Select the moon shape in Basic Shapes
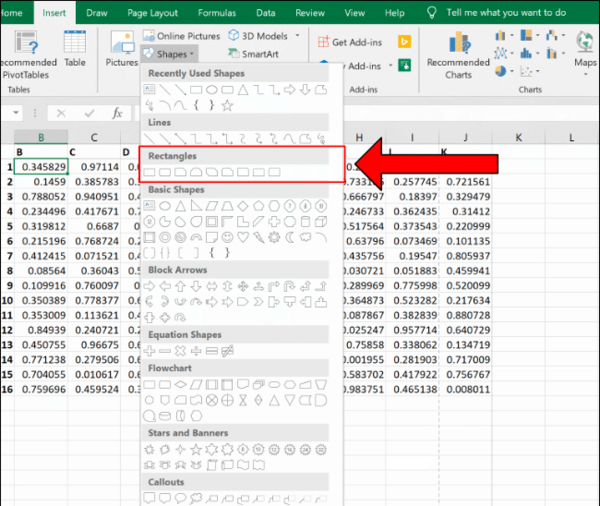Screen dimensions: 600x506 click(290, 237)
